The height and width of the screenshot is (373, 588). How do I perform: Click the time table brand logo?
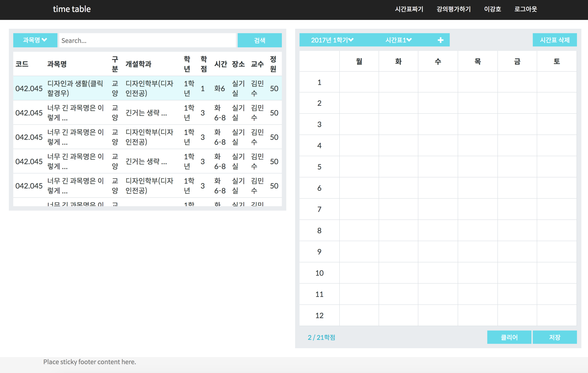pyautogui.click(x=72, y=9)
